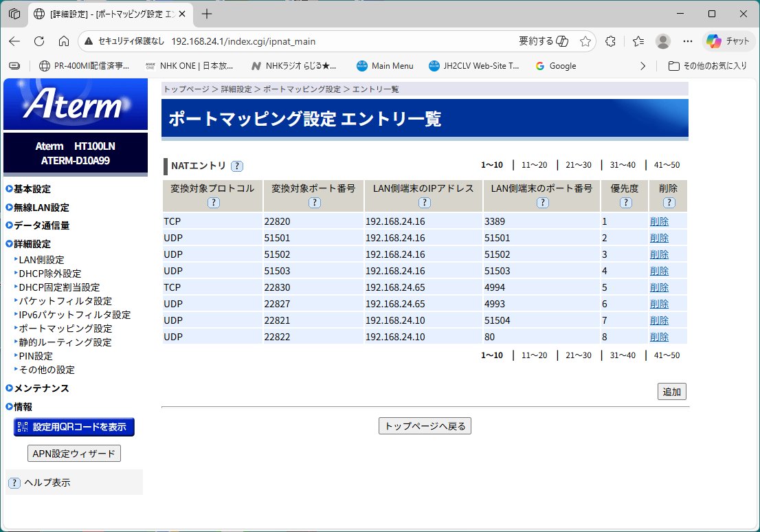760x532 pixels.
Task: Show the 設定用QRコード
Action: [x=74, y=427]
